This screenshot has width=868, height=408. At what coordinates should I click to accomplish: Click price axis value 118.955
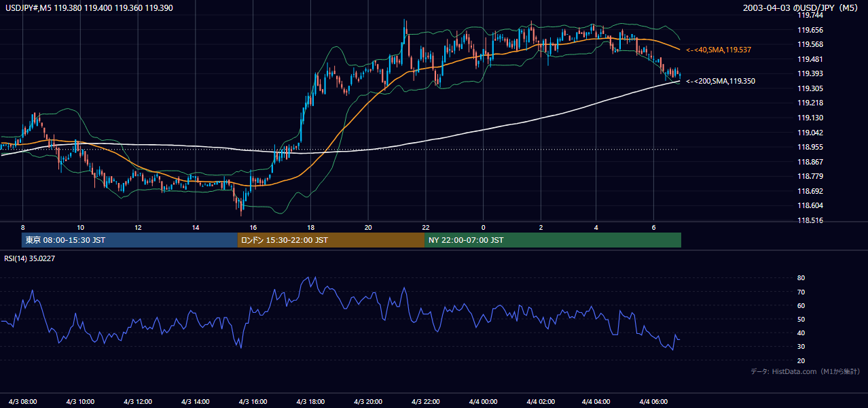click(809, 147)
